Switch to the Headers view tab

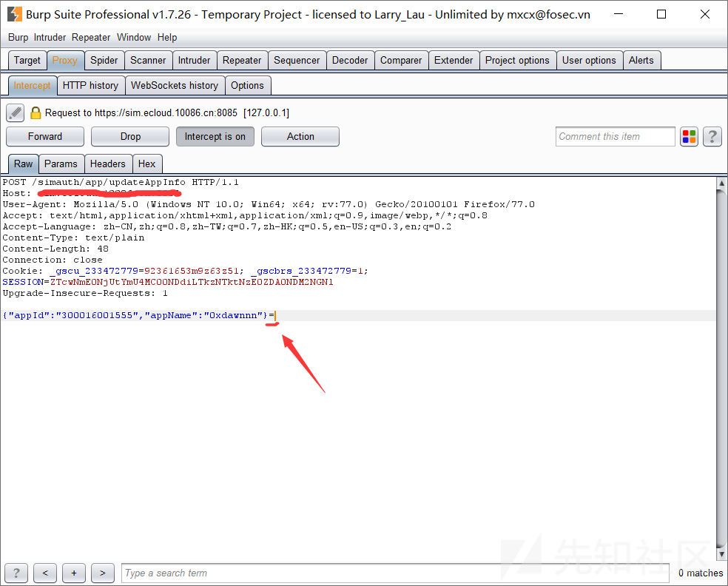pyautogui.click(x=108, y=164)
